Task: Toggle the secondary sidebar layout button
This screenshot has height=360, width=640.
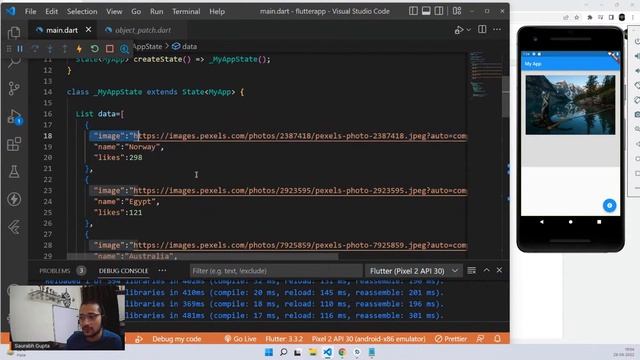Action: [439, 11]
